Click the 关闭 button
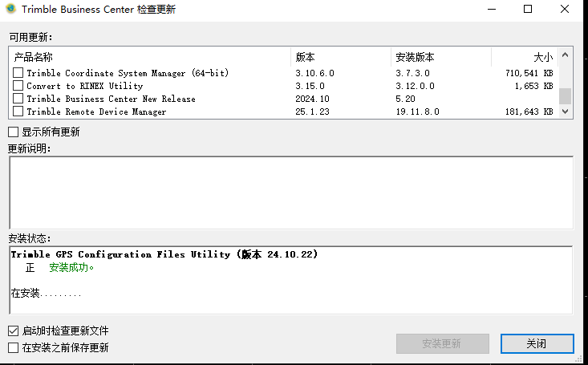The height and width of the screenshot is (365, 588). point(537,343)
